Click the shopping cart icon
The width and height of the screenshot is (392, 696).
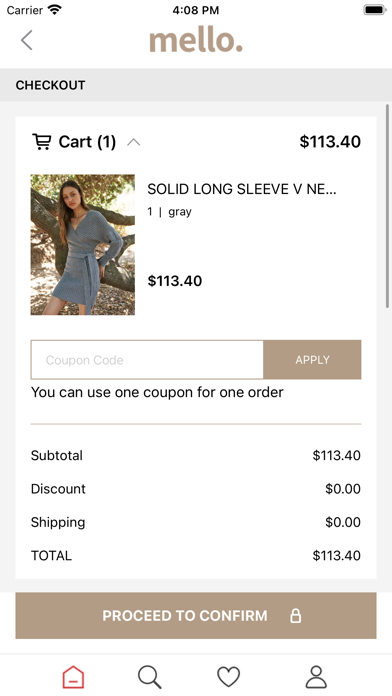(41, 142)
